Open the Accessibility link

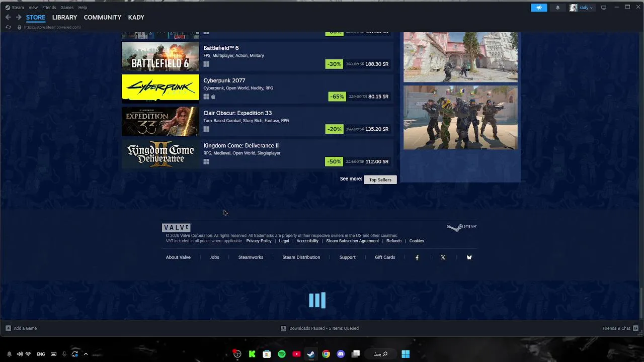pos(307,241)
